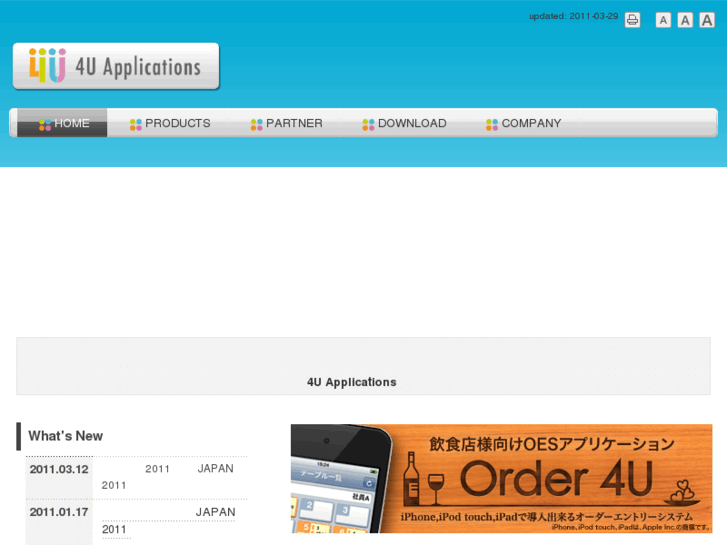Click the updated: 2011-03-29 text

click(x=574, y=16)
